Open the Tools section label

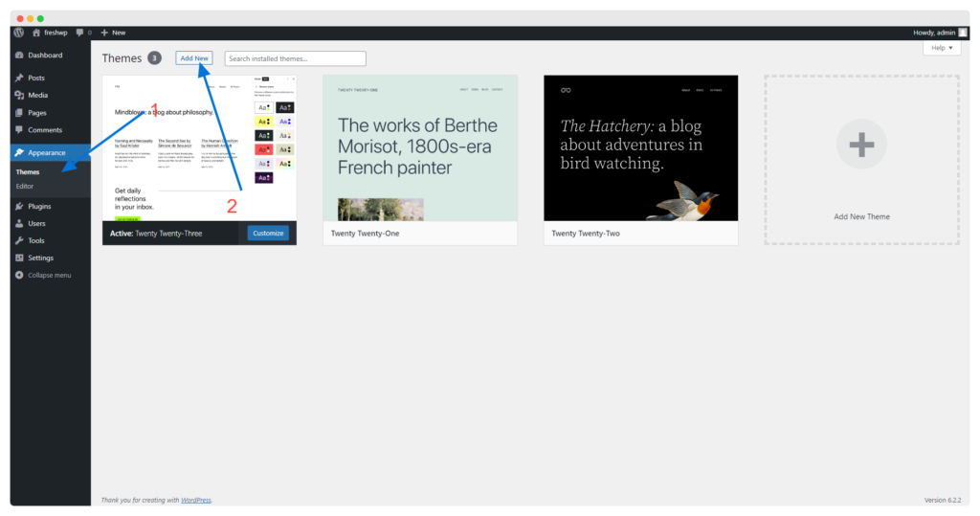coord(36,240)
